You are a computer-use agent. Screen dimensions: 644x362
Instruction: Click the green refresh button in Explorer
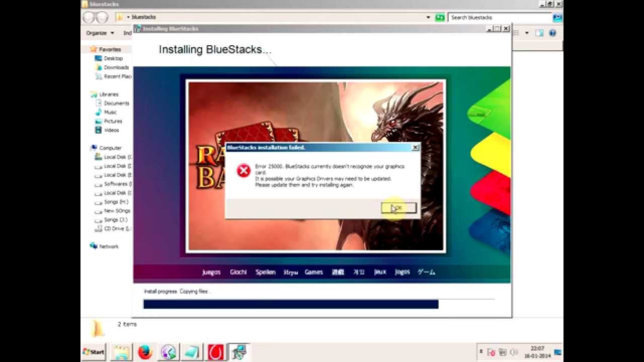[x=440, y=18]
